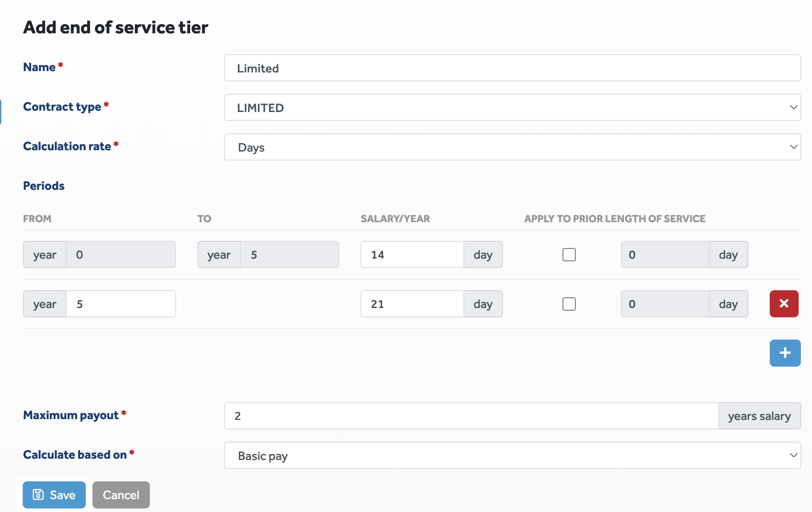Viewport: 812px width, 512px height.
Task: Open the Contract type dropdown showing LIMITED
Action: pos(512,108)
